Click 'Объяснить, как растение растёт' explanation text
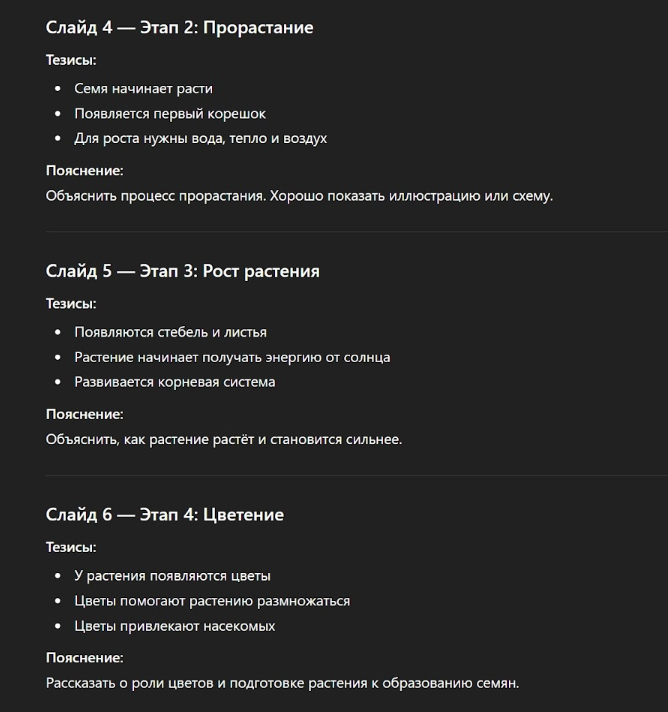Viewport: 668px width, 712px height. pyautogui.click(x=224, y=439)
